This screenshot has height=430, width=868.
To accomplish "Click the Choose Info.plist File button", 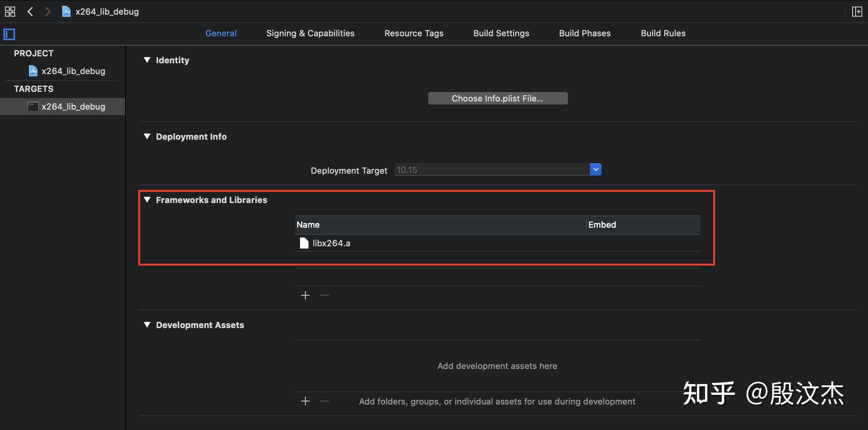I will 498,98.
